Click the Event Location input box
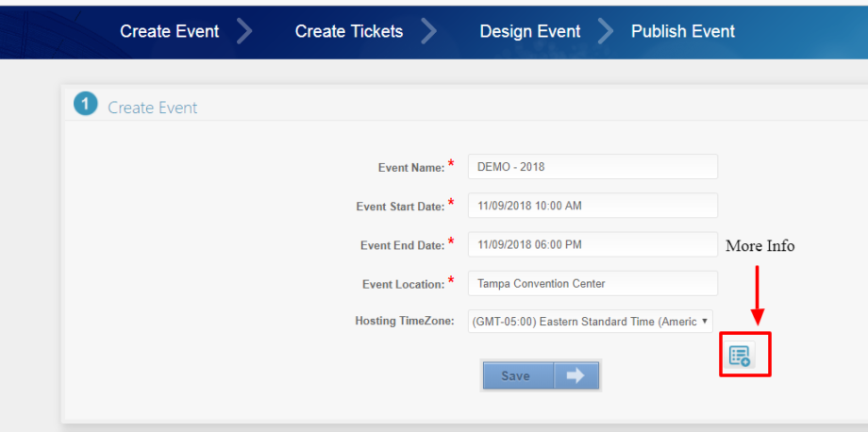Image resolution: width=868 pixels, height=432 pixels. tap(593, 283)
